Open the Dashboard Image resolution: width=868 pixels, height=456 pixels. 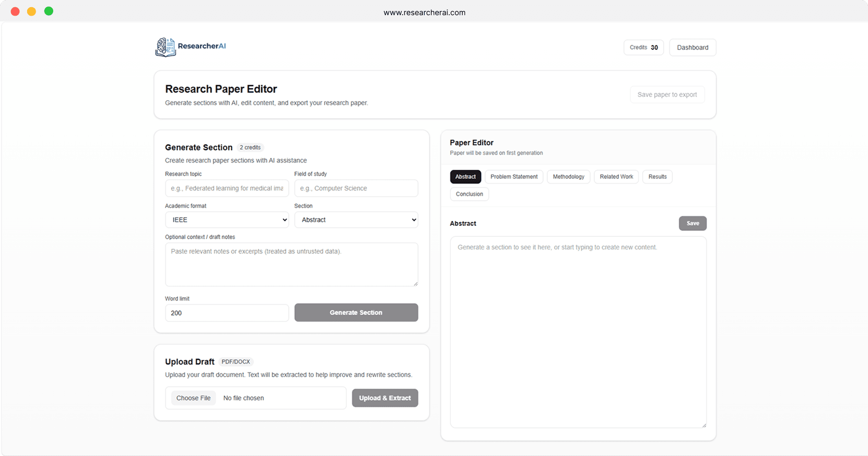[692, 47]
